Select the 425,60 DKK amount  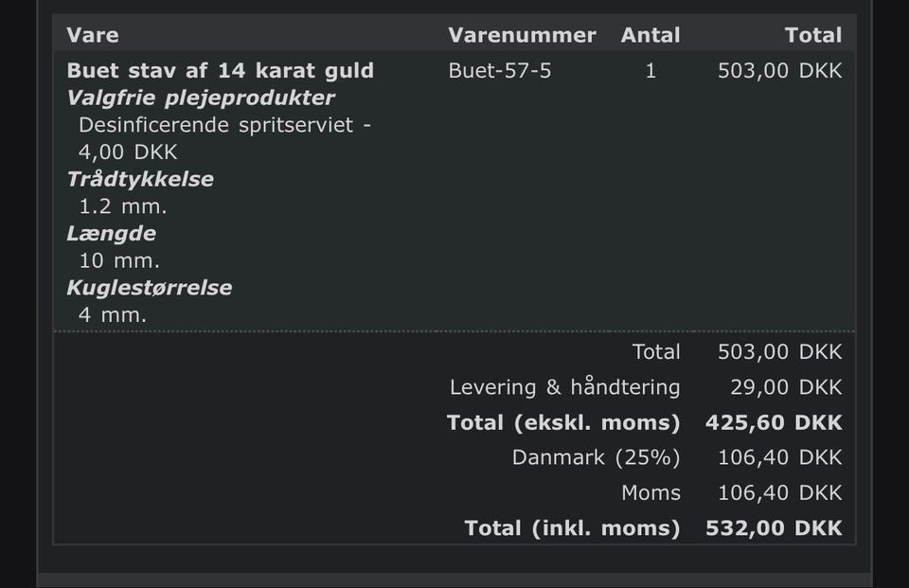(773, 422)
